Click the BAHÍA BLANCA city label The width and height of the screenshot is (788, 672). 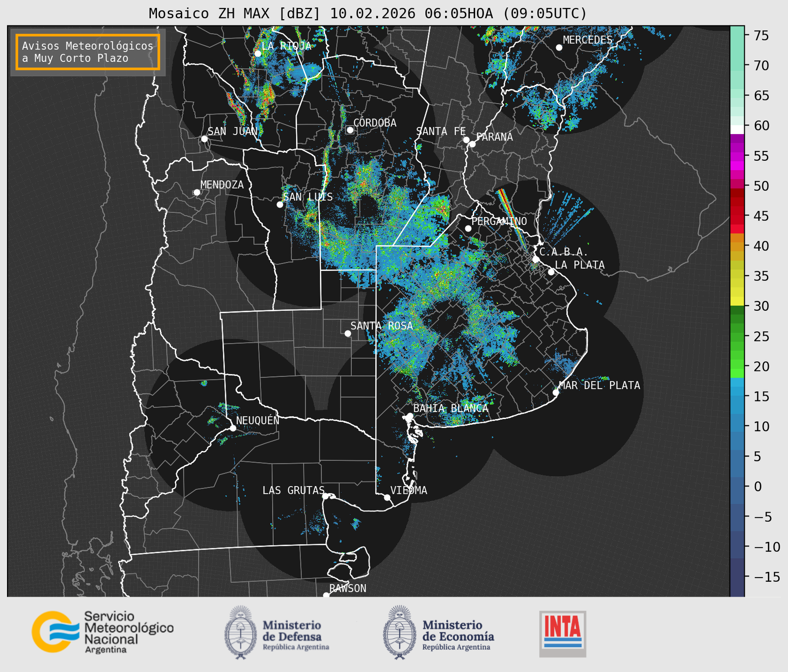click(x=451, y=408)
